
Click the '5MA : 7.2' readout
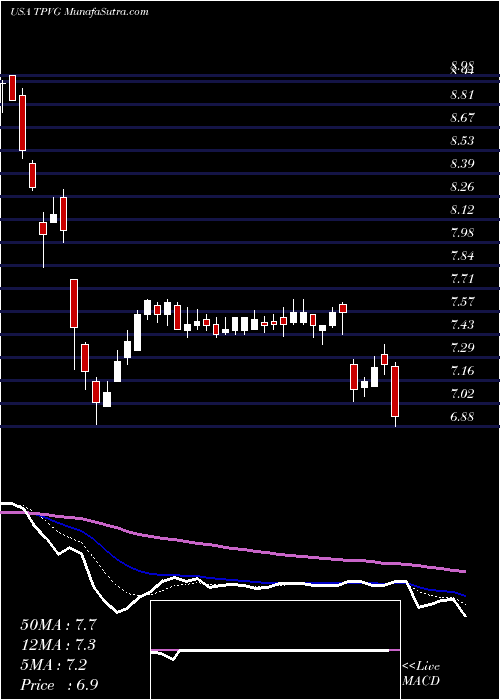click(x=54, y=665)
